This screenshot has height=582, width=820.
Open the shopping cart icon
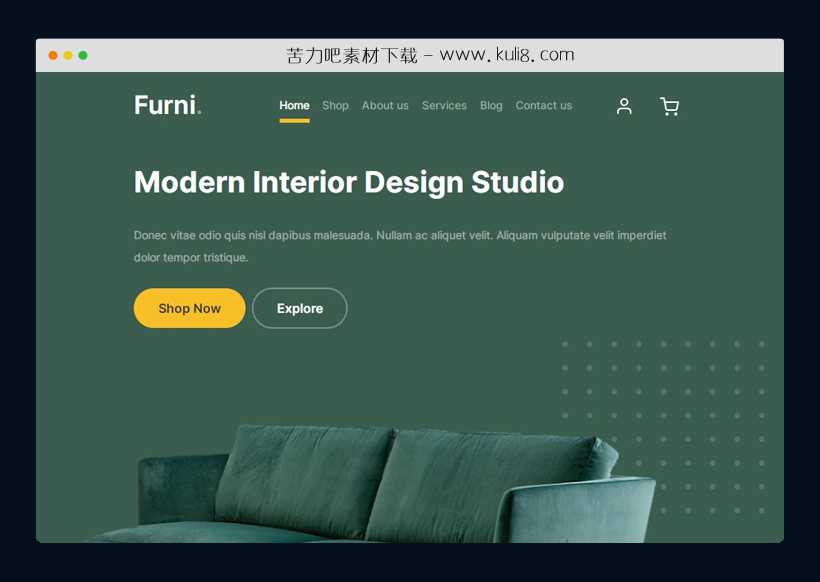(669, 106)
